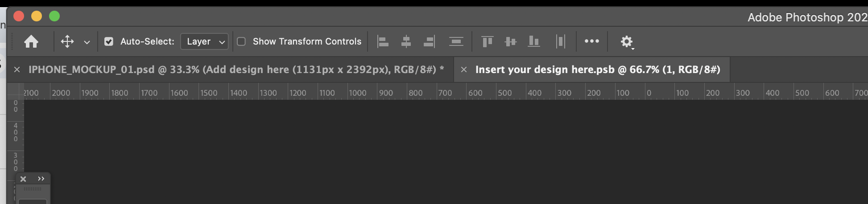
Task: Align horizontal centers of layers
Action: click(x=406, y=42)
